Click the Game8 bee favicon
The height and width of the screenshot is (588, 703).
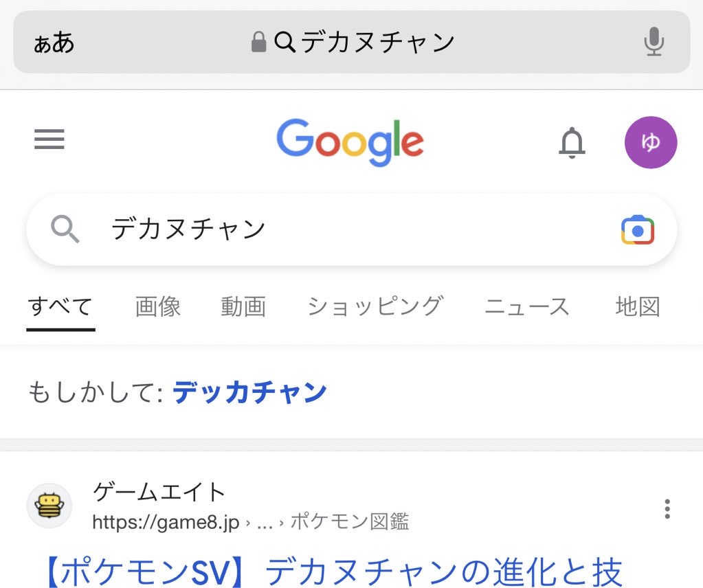[x=49, y=506]
